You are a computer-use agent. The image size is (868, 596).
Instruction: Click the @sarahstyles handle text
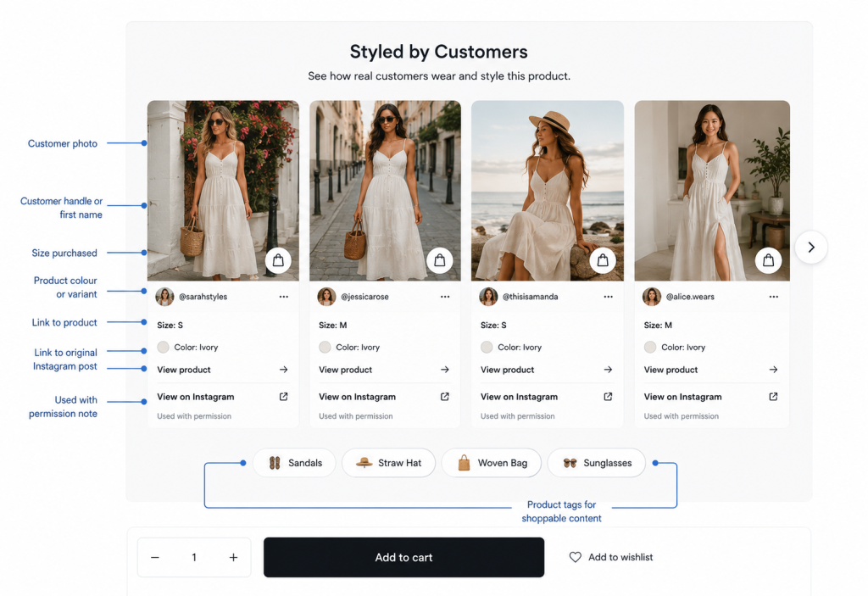pyautogui.click(x=203, y=297)
